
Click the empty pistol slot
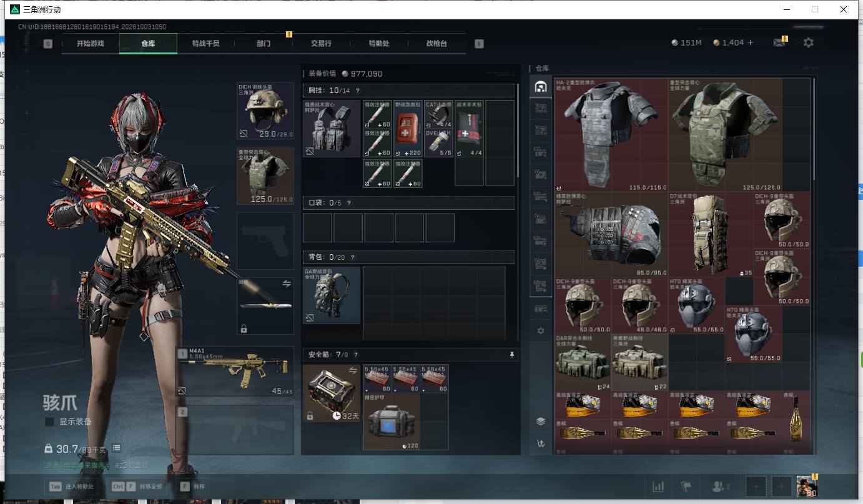(x=265, y=240)
